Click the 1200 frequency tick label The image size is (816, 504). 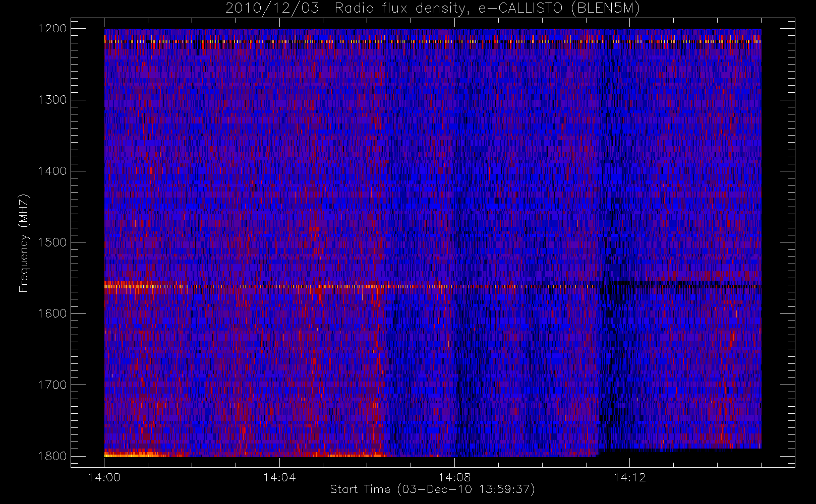(x=52, y=29)
